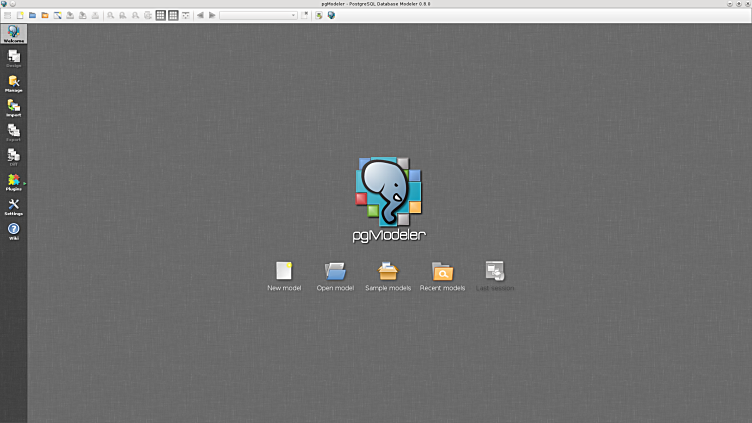752x423 pixels.
Task: Click the previous model arrow in toolbar
Action: (x=200, y=16)
